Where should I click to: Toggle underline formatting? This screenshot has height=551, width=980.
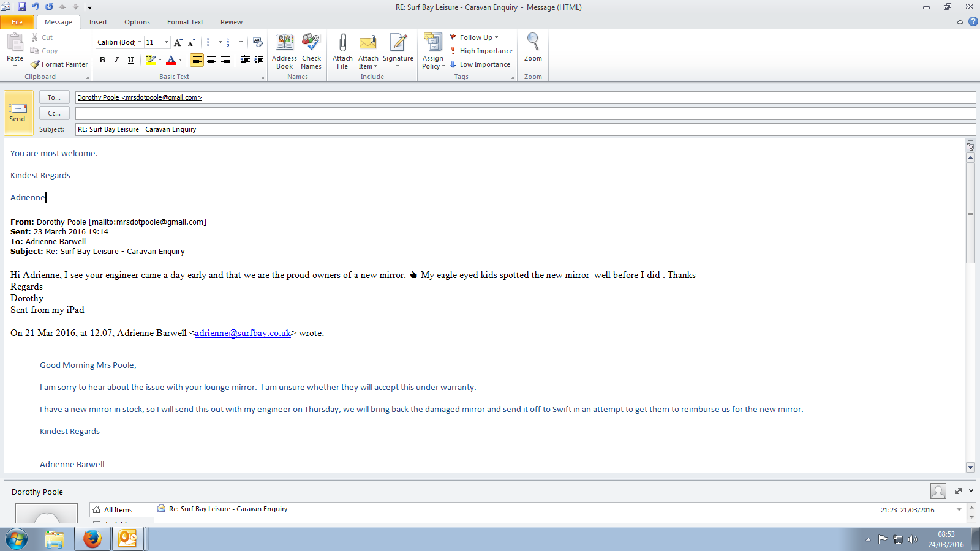tap(130, 59)
